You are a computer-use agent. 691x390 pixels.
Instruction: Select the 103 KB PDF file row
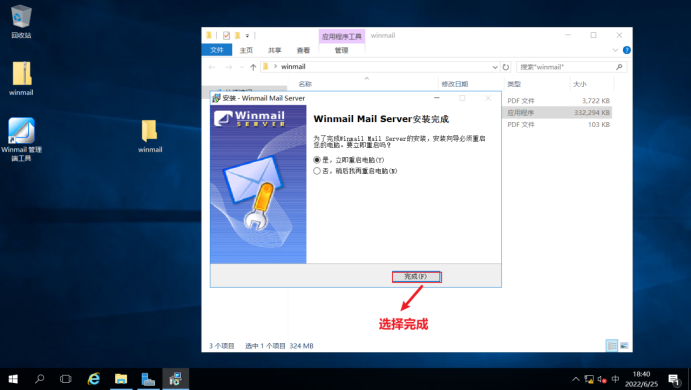pos(558,124)
